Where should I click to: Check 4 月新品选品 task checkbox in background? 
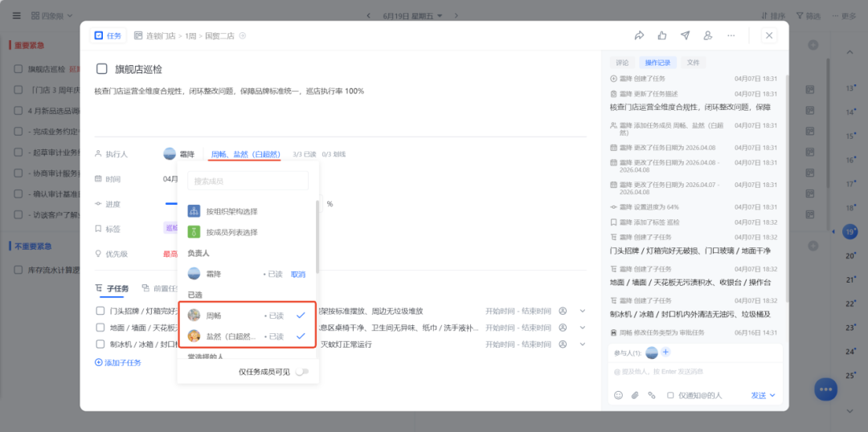point(18,110)
